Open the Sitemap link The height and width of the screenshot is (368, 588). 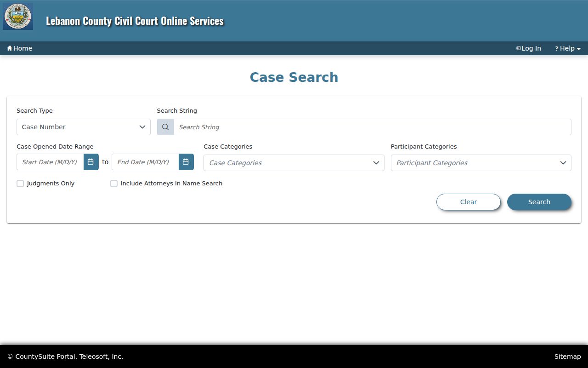coord(568,356)
